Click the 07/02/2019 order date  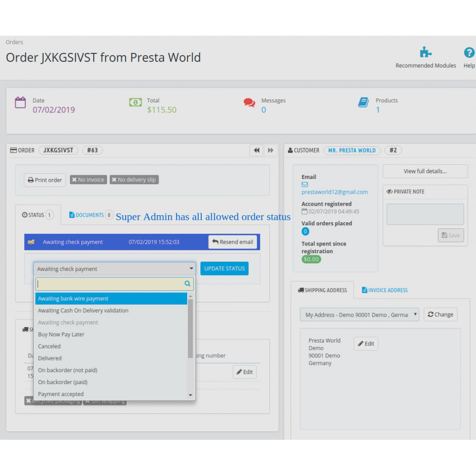54,110
